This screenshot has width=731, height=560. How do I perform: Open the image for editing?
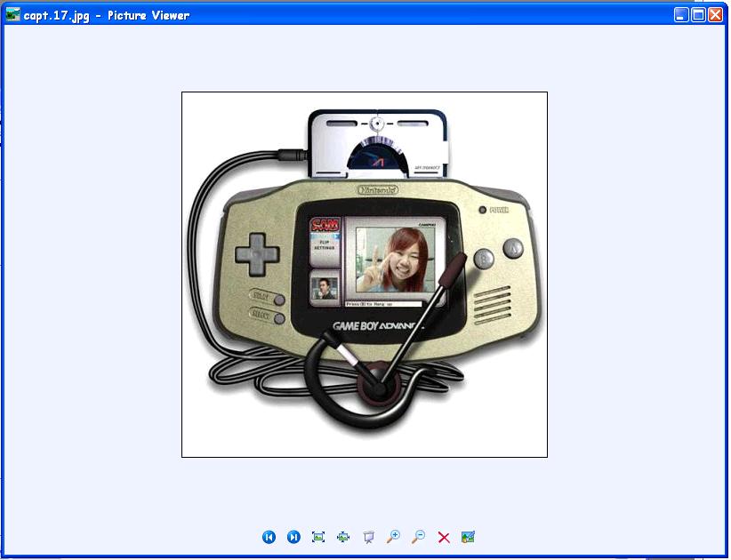tap(469, 537)
